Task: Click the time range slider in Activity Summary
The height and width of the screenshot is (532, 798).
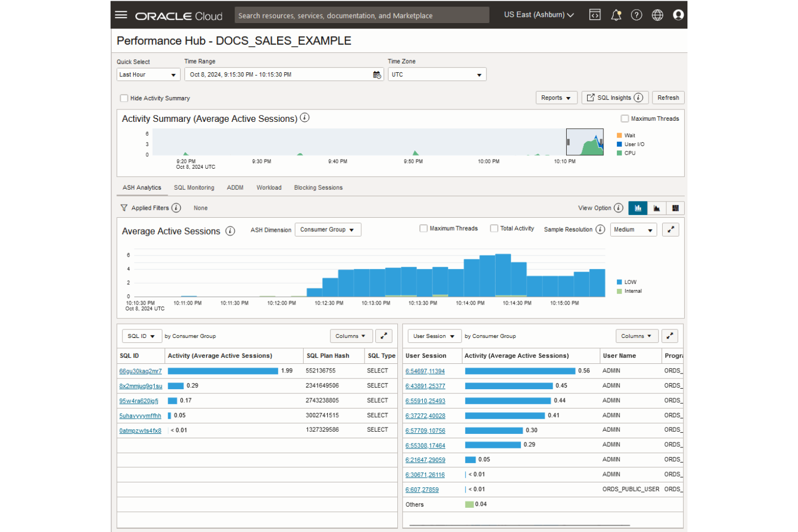Action: pos(585,142)
